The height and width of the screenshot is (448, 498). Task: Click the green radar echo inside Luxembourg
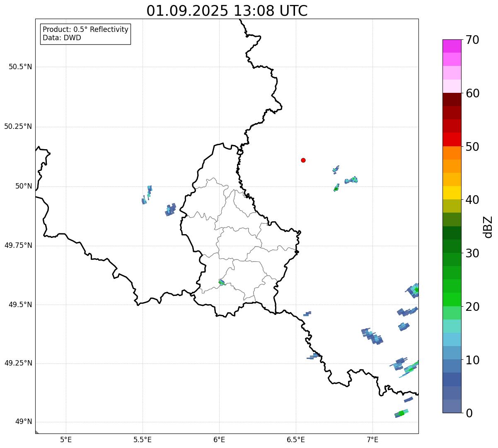point(221,282)
